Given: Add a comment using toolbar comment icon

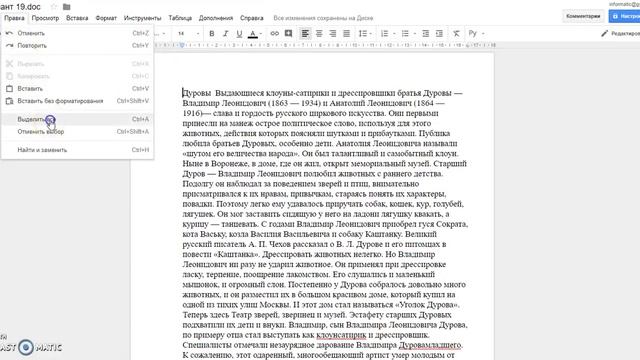Looking at the screenshot, I should point(288,33).
